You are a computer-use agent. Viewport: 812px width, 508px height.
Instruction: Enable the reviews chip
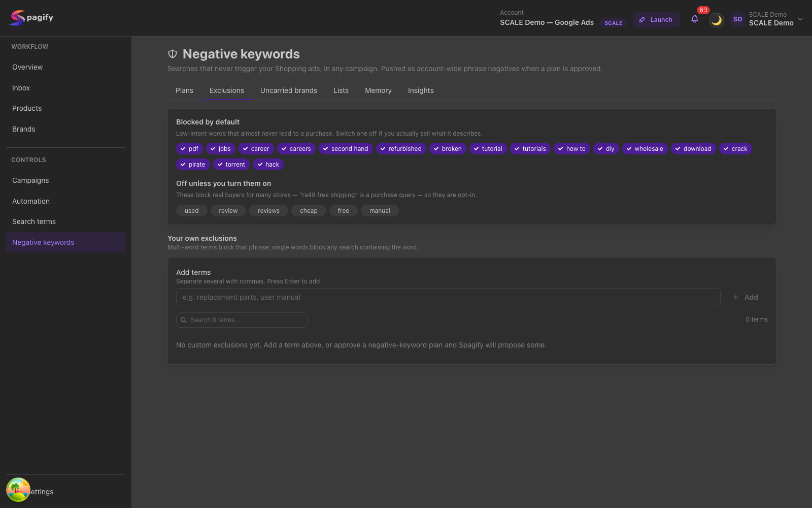click(268, 211)
